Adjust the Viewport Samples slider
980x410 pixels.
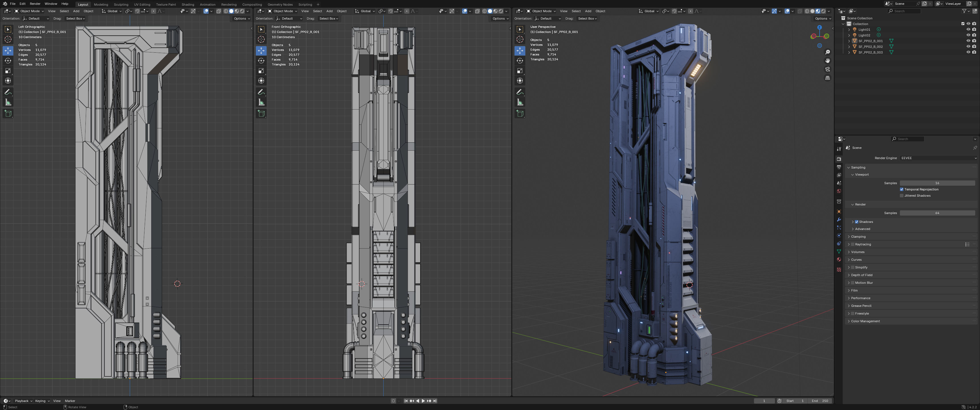click(937, 183)
